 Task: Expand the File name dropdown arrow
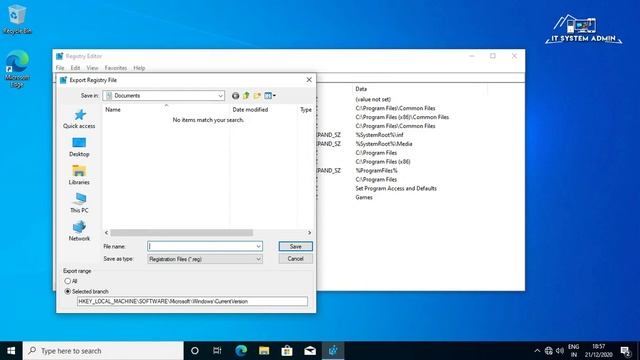pyautogui.click(x=258, y=247)
